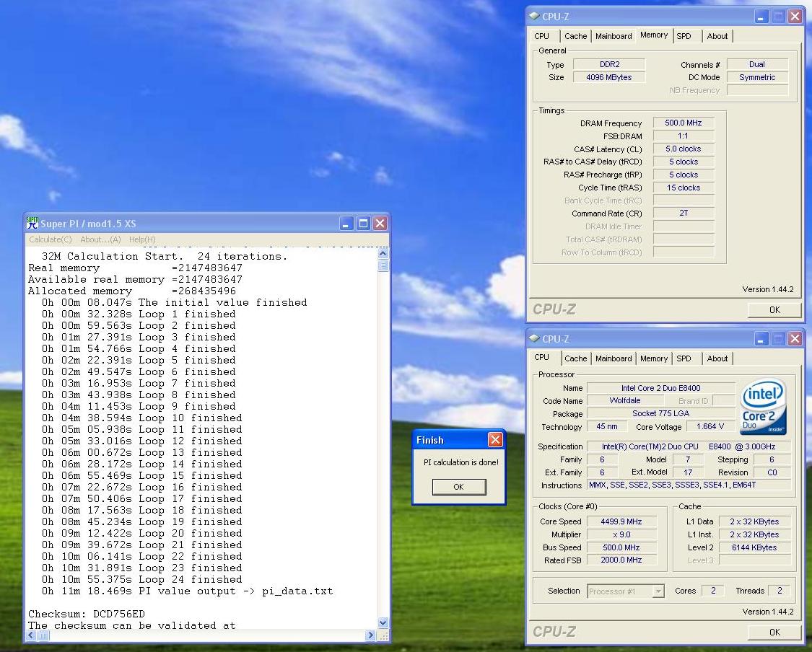The height and width of the screenshot is (652, 812).
Task: Open About tab in lower CPU-Z
Action: pos(717,358)
